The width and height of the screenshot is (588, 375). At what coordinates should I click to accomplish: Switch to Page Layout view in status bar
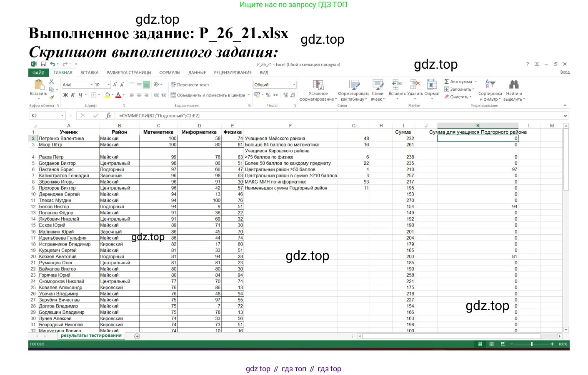tap(491, 344)
